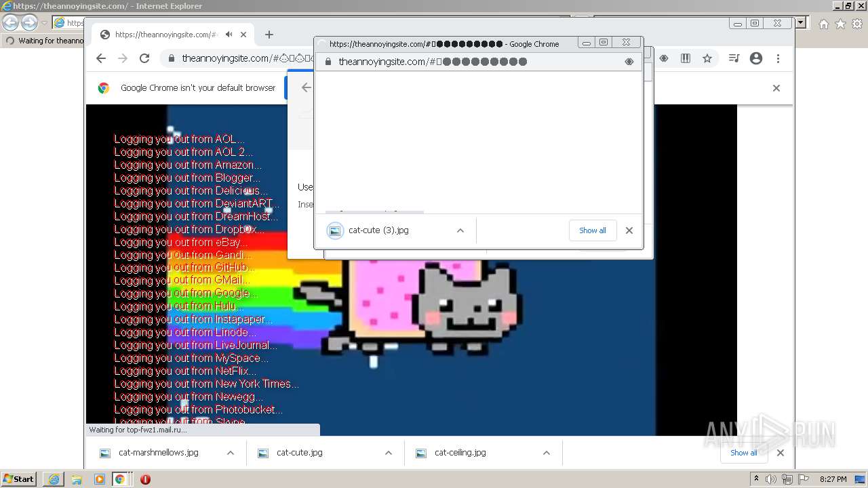
Task: Open Internet Explorer tools gear
Action: [857, 24]
